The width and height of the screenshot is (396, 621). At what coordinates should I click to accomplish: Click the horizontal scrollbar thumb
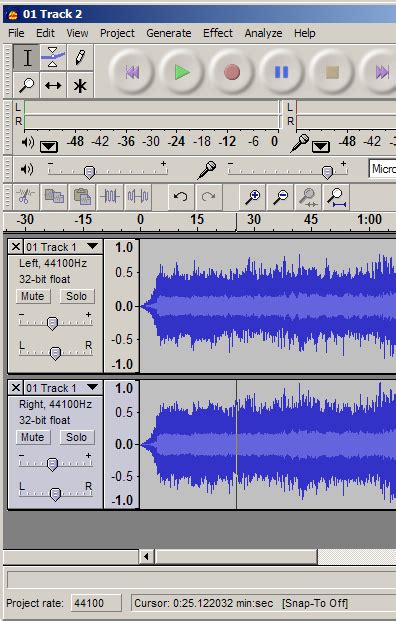pyautogui.click(x=236, y=556)
